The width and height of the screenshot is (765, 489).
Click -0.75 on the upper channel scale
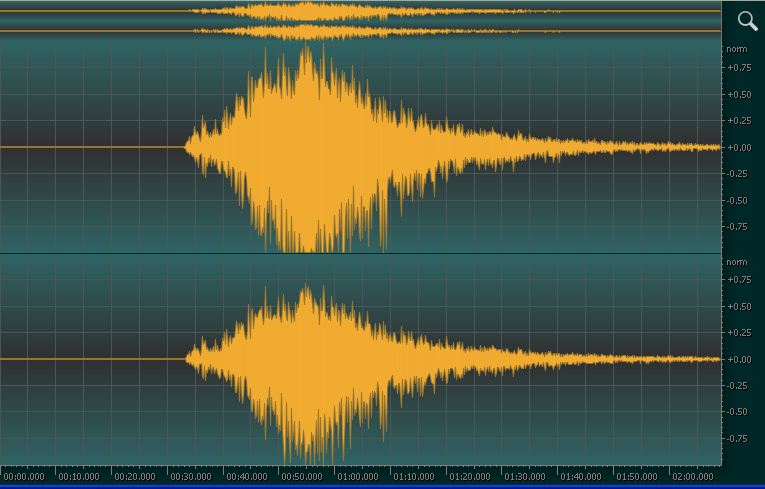pos(737,227)
